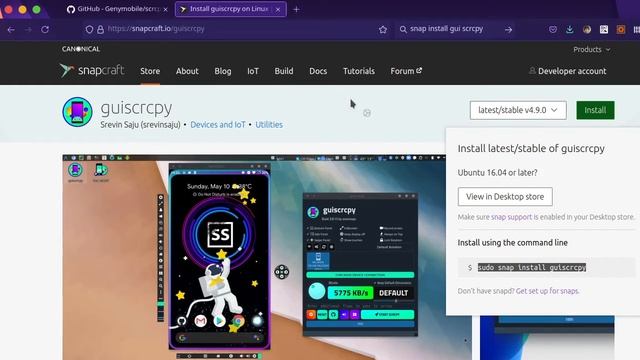This screenshot has width=640, height=360.
Task: Click the guiscrcpy app icon
Action: pos(77,112)
